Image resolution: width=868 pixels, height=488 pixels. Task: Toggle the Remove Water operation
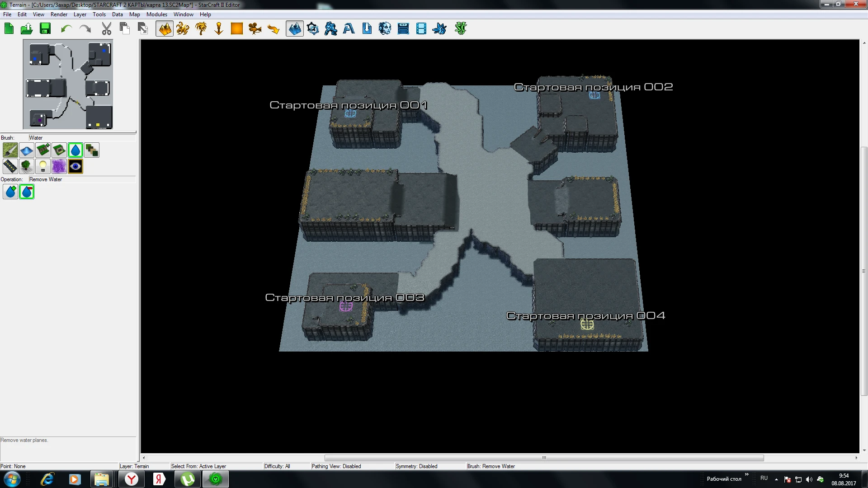pos(27,192)
